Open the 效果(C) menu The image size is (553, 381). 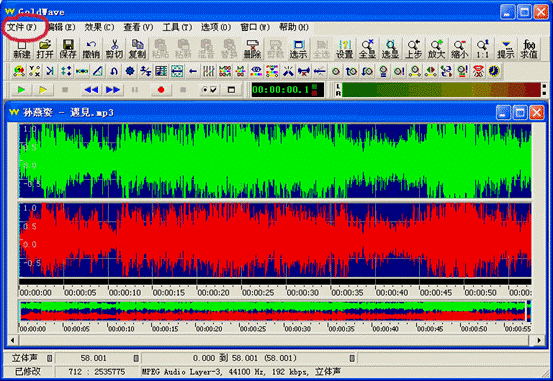[99, 27]
